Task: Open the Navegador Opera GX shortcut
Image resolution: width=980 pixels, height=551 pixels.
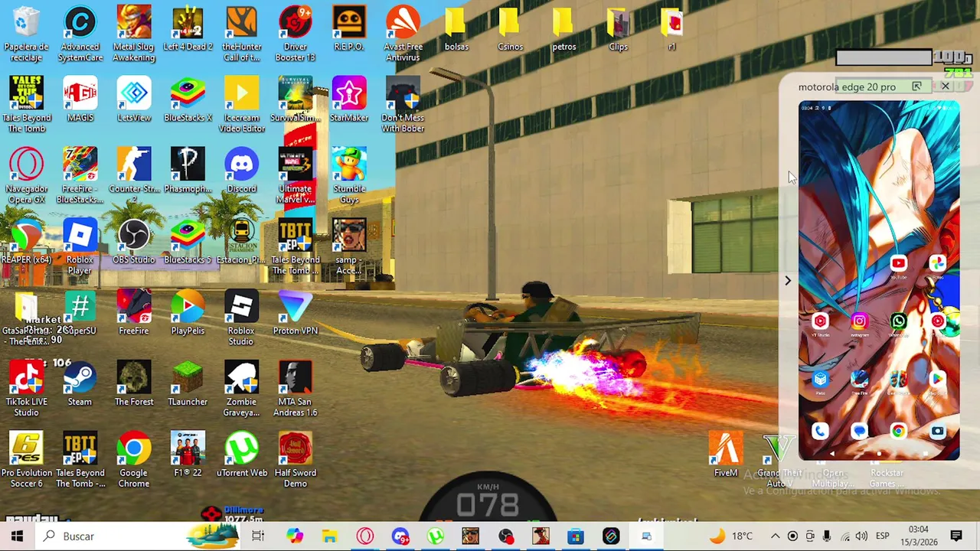Action: (26, 176)
